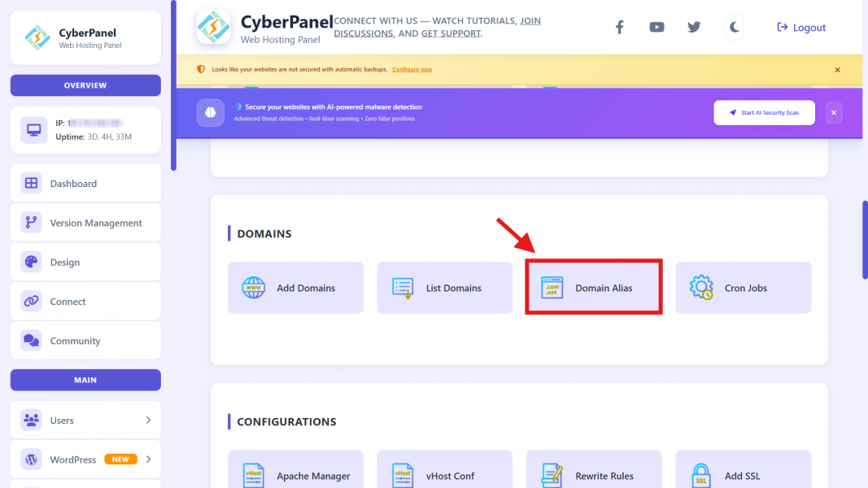Open the List Domains card
Screen dimensions: 868x488
coord(444,288)
